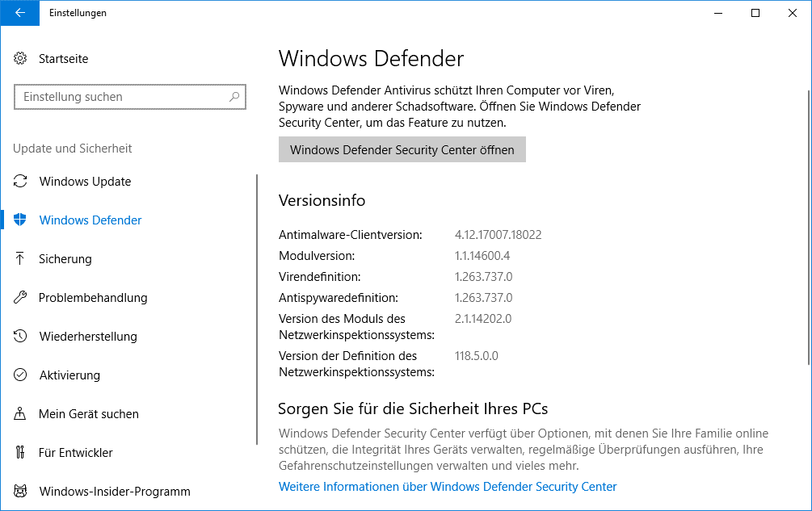Click the Windows-Insider-Programm cat icon
This screenshot has height=511, width=812.
(x=20, y=491)
